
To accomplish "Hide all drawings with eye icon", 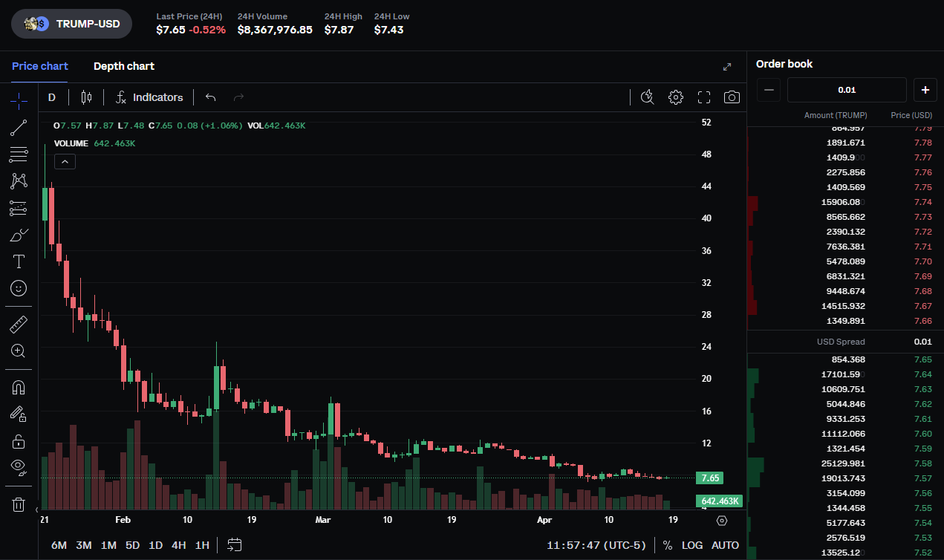I will click(x=19, y=467).
